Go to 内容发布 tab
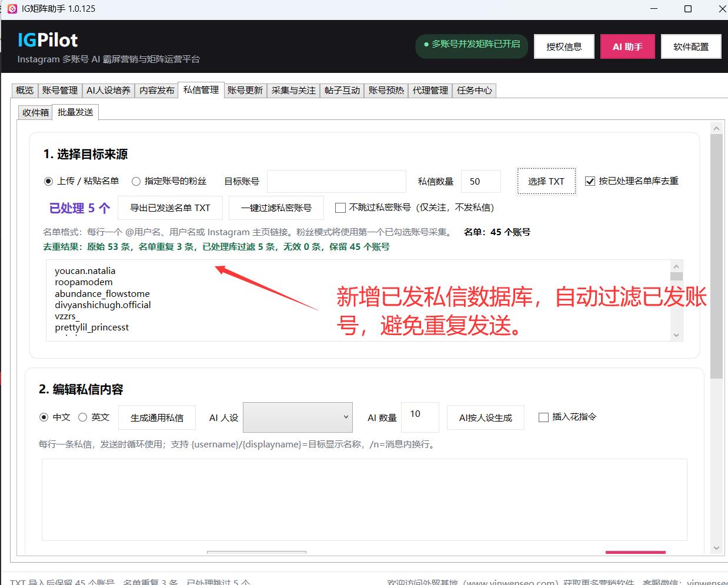Image resolution: width=728 pixels, height=585 pixels. [x=156, y=91]
